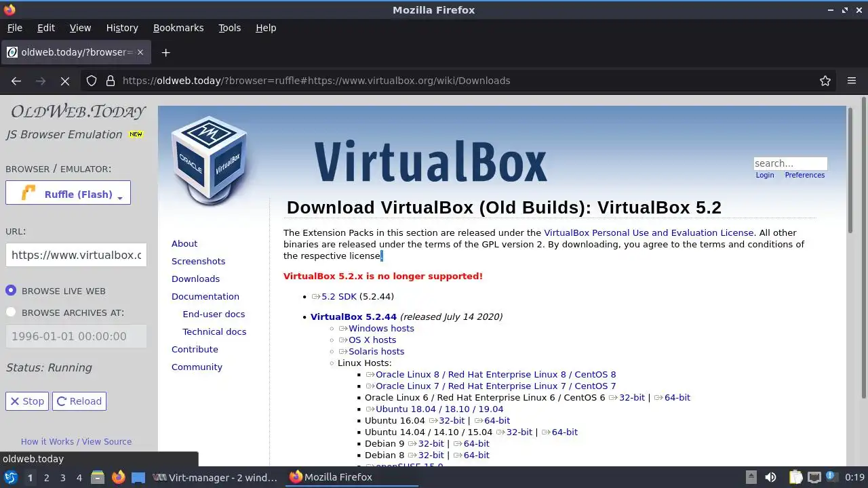Viewport: 868px width, 488px height.
Task: Open the How it Works link
Action: click(x=47, y=441)
